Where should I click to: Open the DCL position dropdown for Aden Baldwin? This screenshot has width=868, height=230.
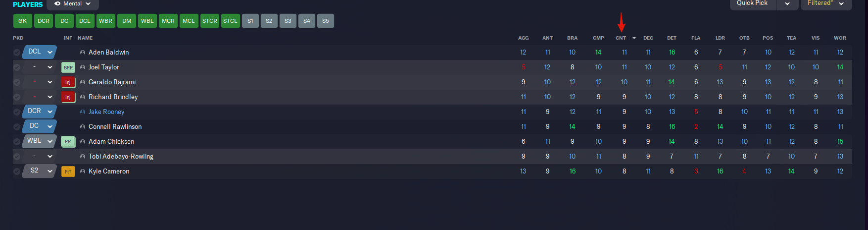coord(50,52)
